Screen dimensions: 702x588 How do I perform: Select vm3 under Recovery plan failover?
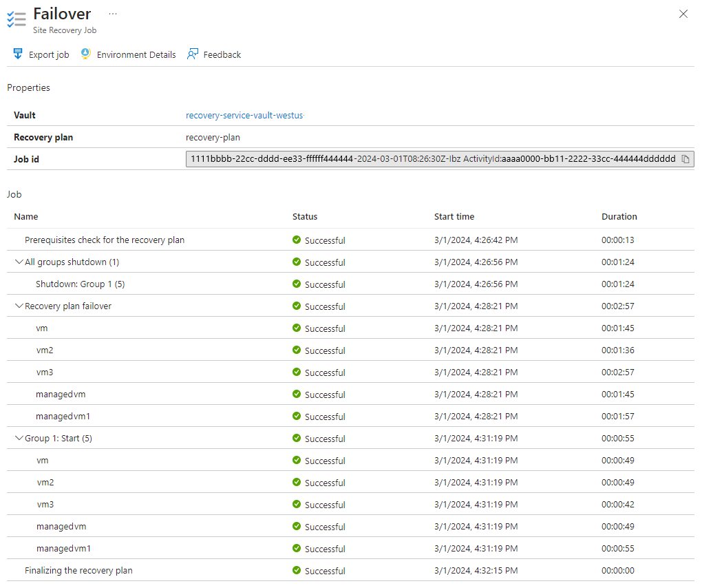45,372
